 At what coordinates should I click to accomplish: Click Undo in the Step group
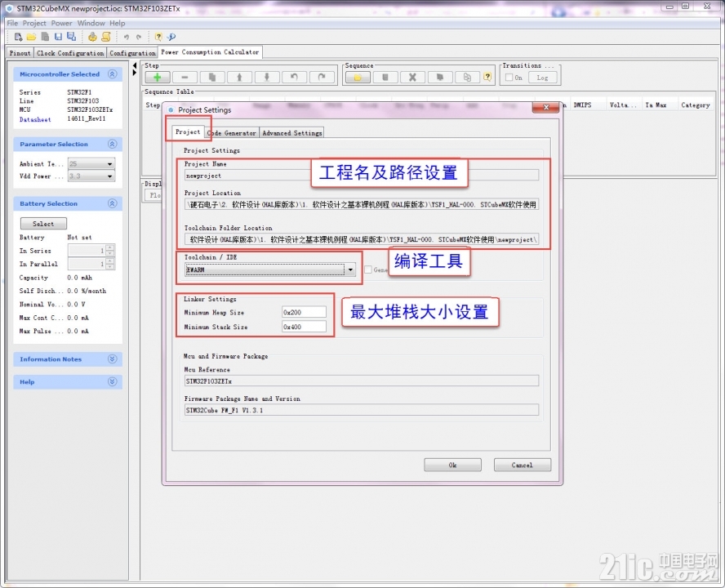[294, 78]
